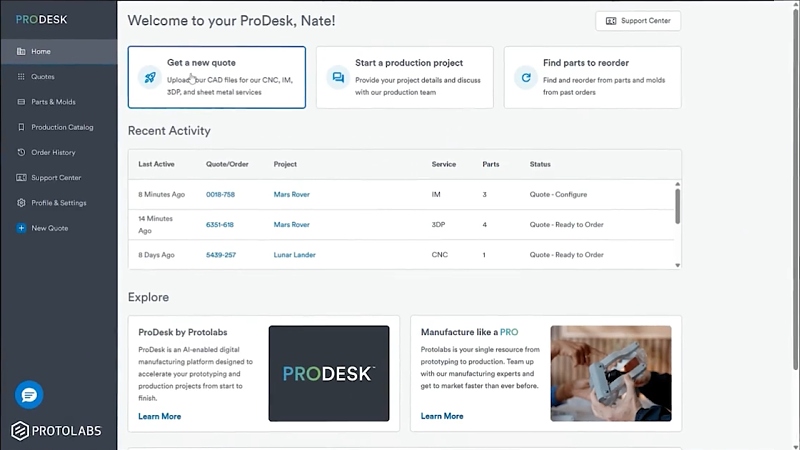The image size is (800, 450).
Task: Click the Manufacture like a PRO title
Action: tap(469, 332)
